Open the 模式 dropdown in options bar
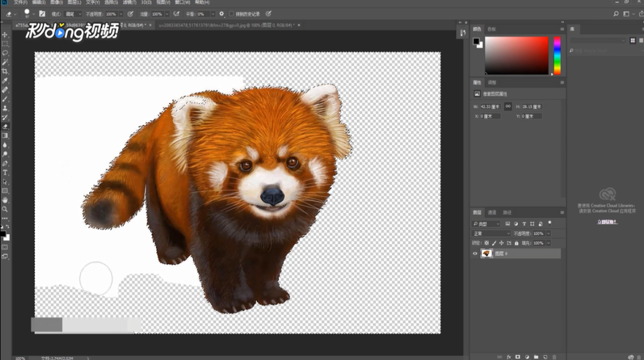644x360 pixels. 73,14
